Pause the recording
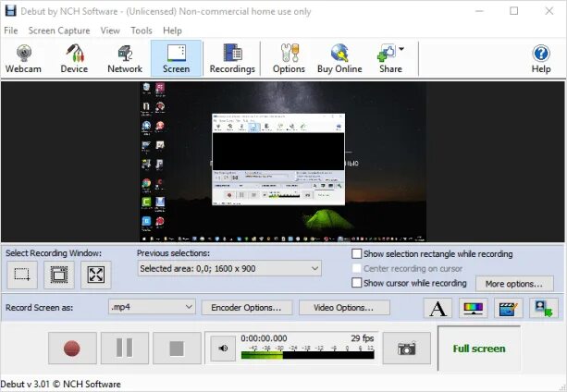This screenshot has width=567, height=392. [x=125, y=349]
